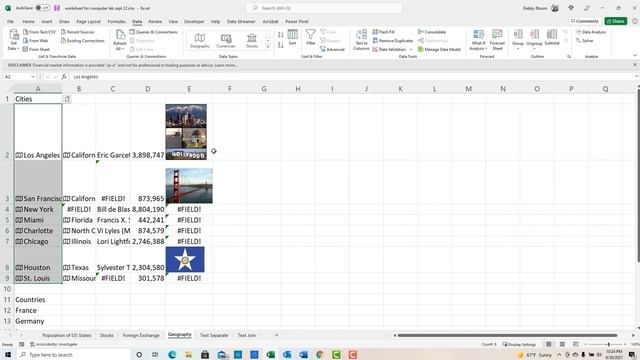Open Recent Sources
640x360 pixels.
[x=77, y=32]
